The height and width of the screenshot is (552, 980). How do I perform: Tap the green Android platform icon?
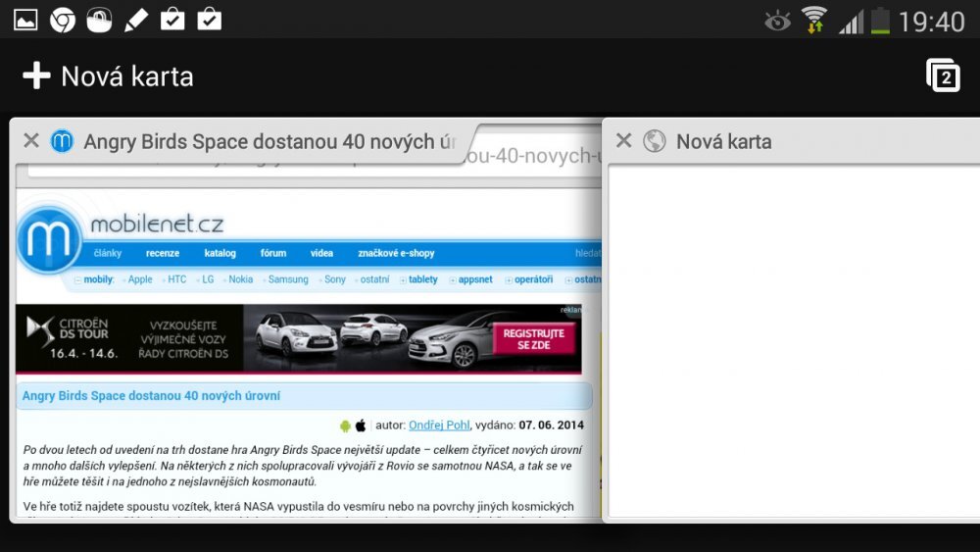[x=345, y=426]
